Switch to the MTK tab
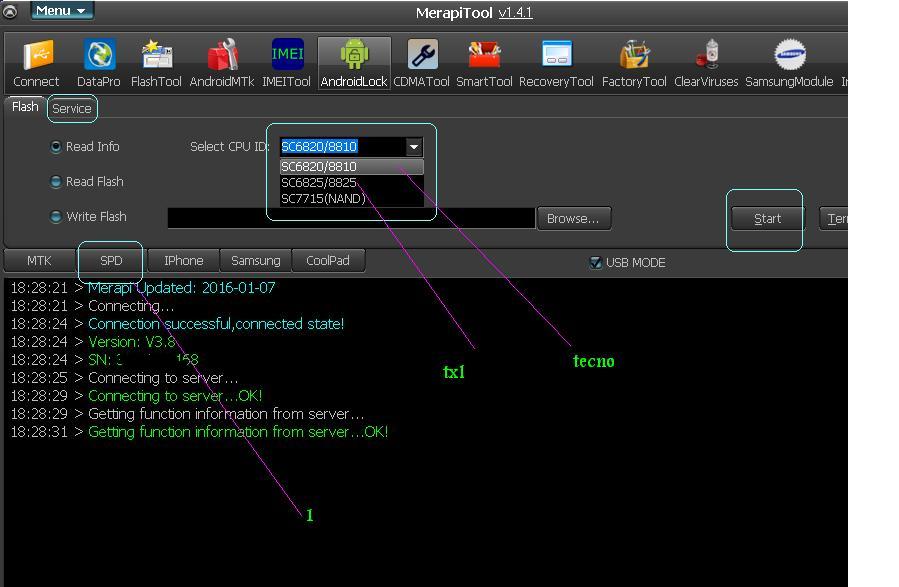 pos(40,260)
